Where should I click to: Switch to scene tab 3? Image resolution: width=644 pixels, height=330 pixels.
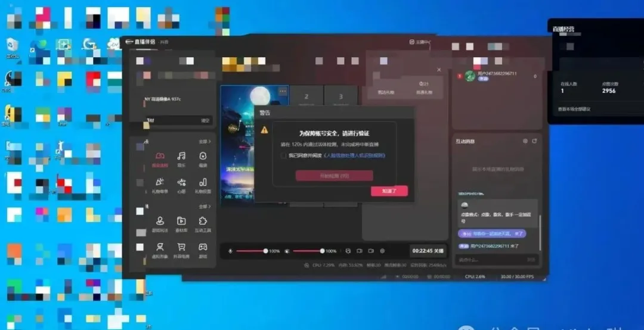341,96
